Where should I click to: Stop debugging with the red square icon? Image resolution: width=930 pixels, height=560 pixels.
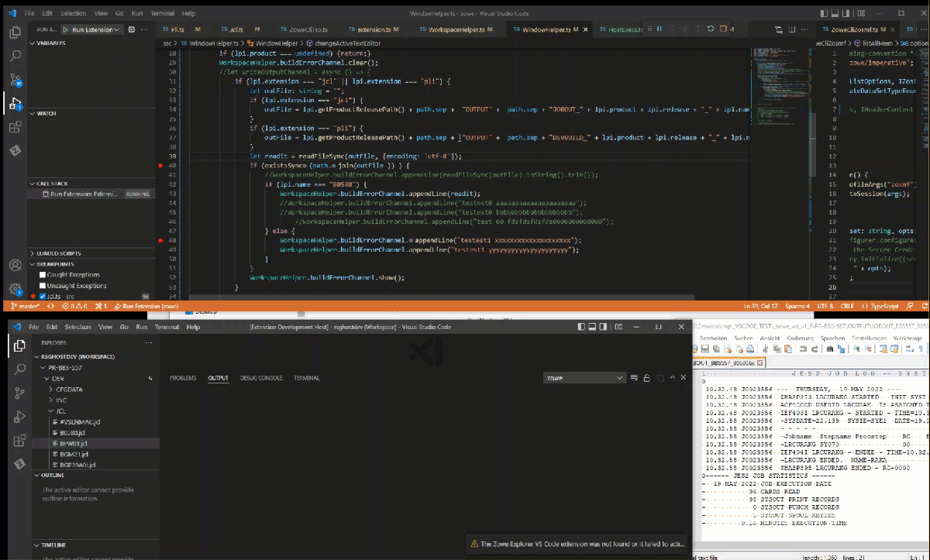[x=723, y=29]
